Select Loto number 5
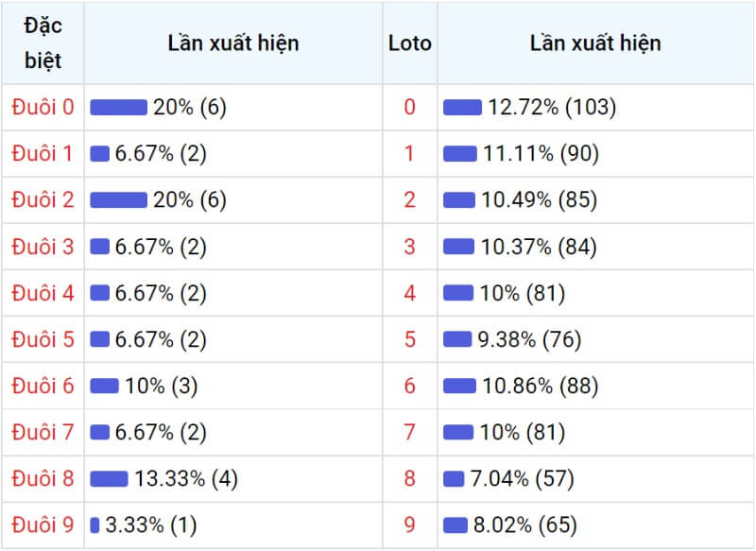 pos(410,339)
